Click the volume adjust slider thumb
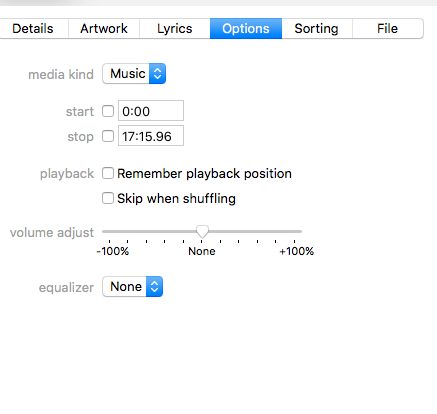The image size is (437, 414). [x=202, y=231]
